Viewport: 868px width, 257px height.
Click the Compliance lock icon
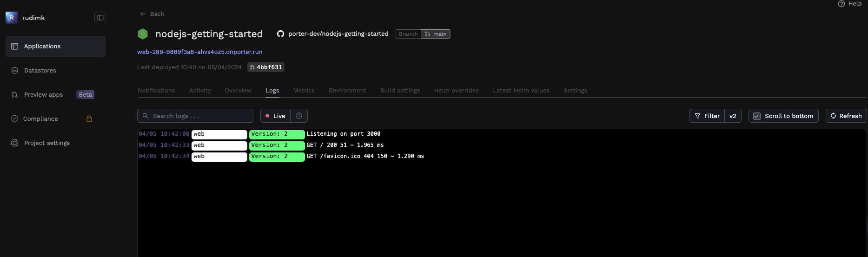(89, 119)
